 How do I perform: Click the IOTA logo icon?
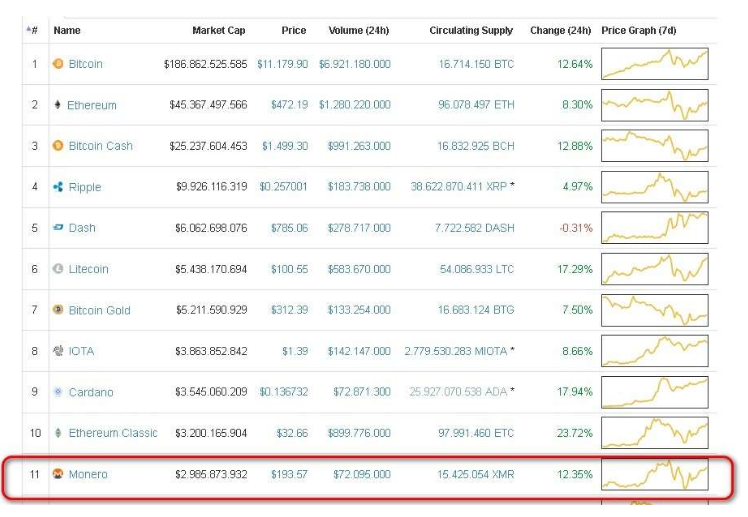pos(58,351)
